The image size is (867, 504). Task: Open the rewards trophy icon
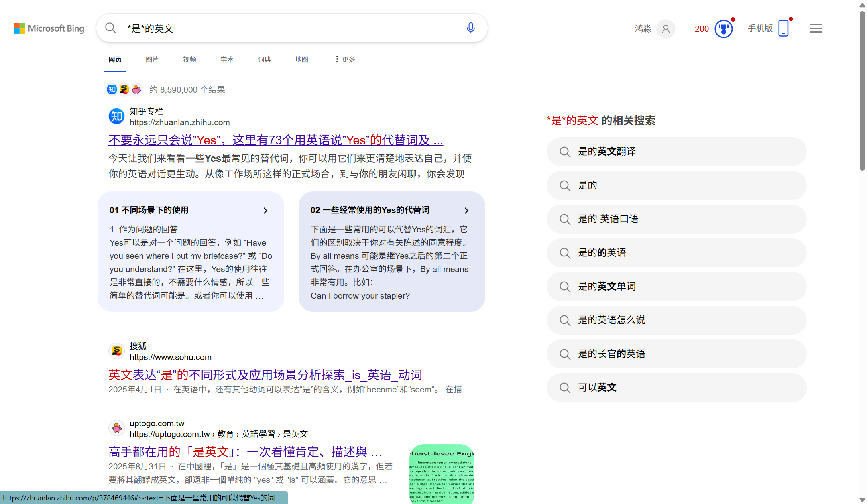click(723, 29)
